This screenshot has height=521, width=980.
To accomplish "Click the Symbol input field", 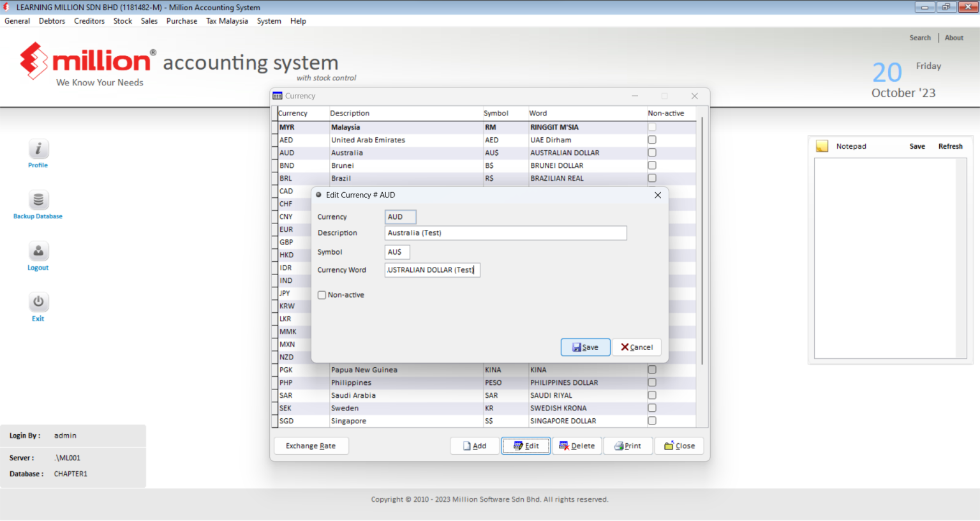I will (x=397, y=252).
